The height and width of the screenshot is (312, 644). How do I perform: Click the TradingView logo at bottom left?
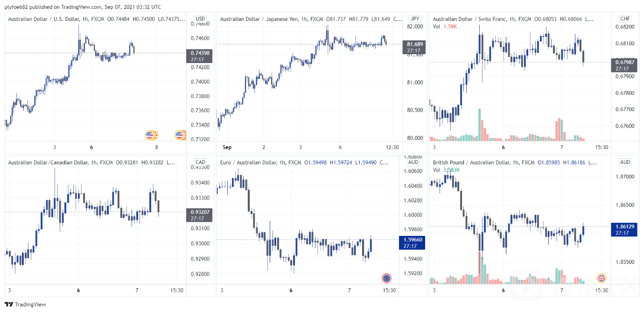(x=26, y=305)
